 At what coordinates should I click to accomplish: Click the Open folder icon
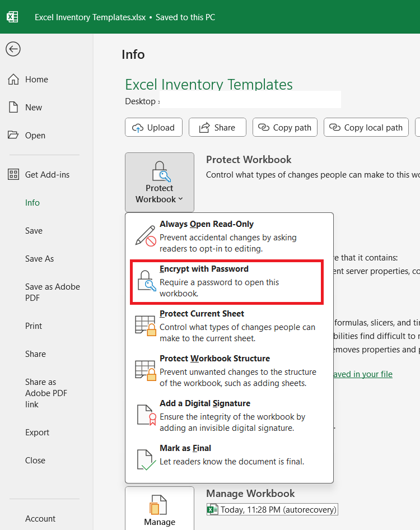(x=13, y=135)
